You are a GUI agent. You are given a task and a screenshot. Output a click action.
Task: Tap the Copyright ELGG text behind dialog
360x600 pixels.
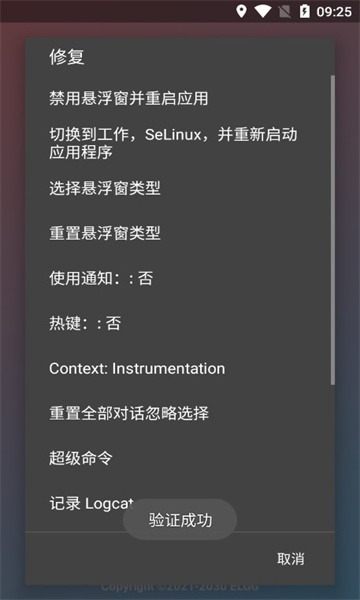click(x=180, y=586)
